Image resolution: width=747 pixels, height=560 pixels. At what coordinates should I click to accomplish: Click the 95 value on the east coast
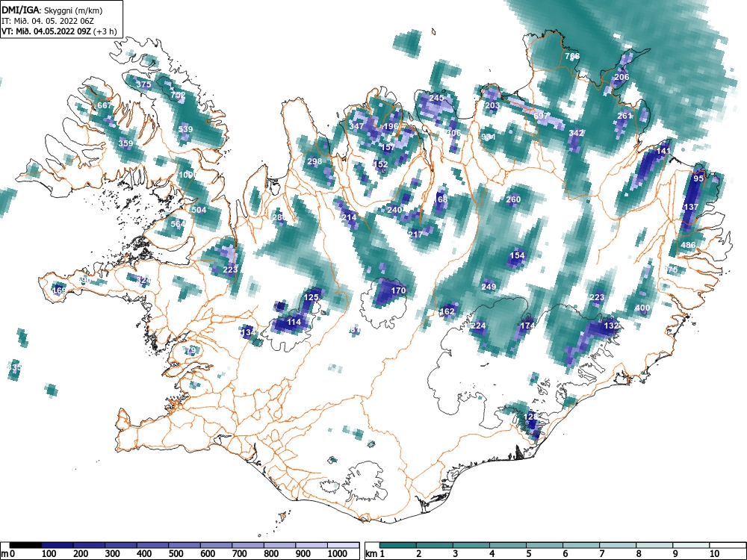tap(698, 178)
